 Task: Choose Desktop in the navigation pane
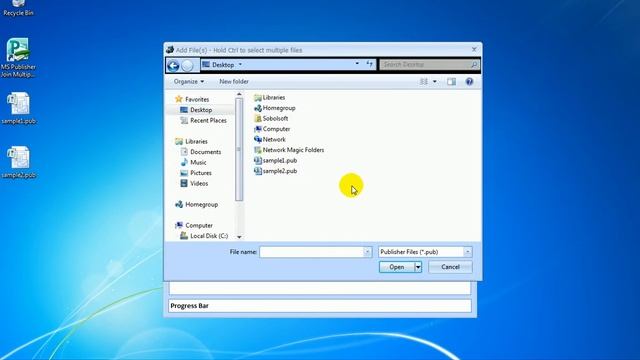[x=196, y=110]
